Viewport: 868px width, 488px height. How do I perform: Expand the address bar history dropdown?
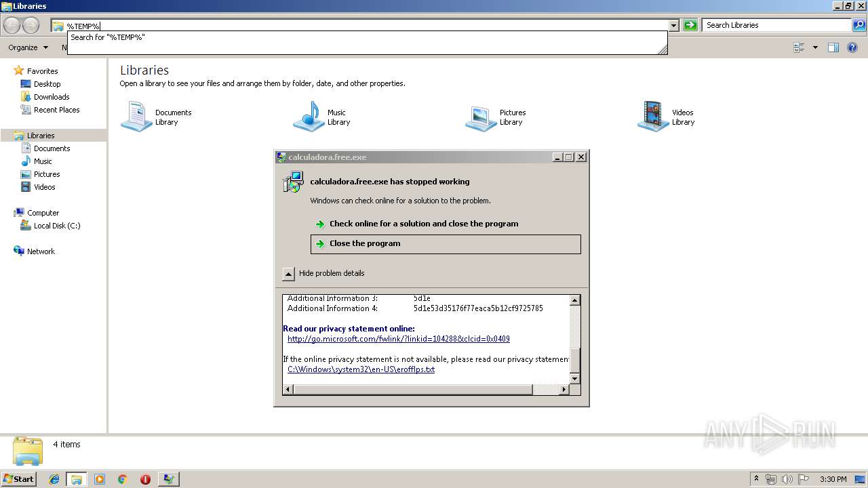click(x=673, y=26)
